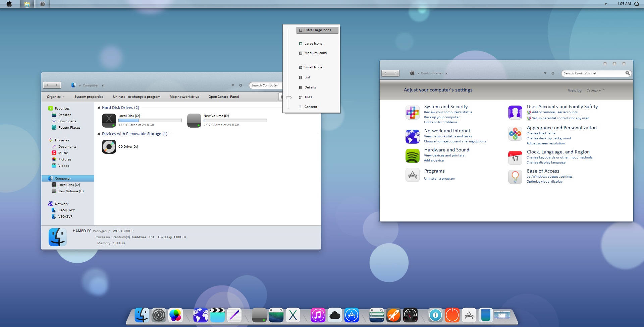Click Map network drive in toolbar
Screen dimensions: 644x327
(184, 97)
